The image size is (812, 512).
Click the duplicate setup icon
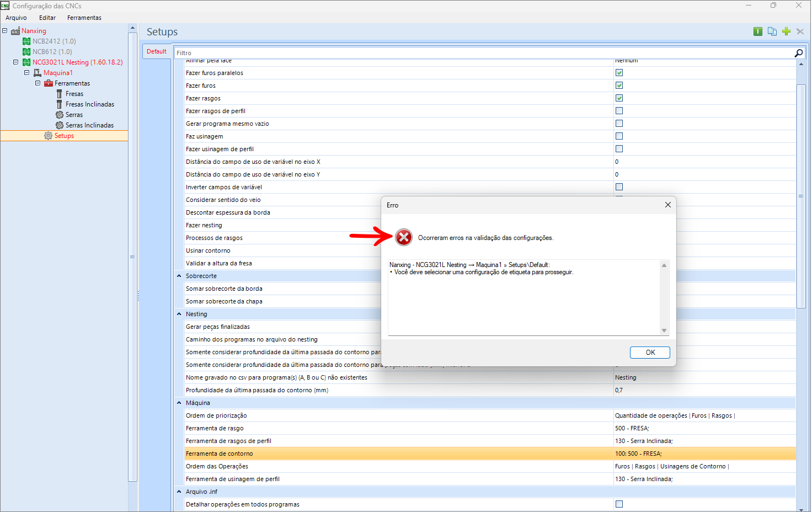coord(772,31)
